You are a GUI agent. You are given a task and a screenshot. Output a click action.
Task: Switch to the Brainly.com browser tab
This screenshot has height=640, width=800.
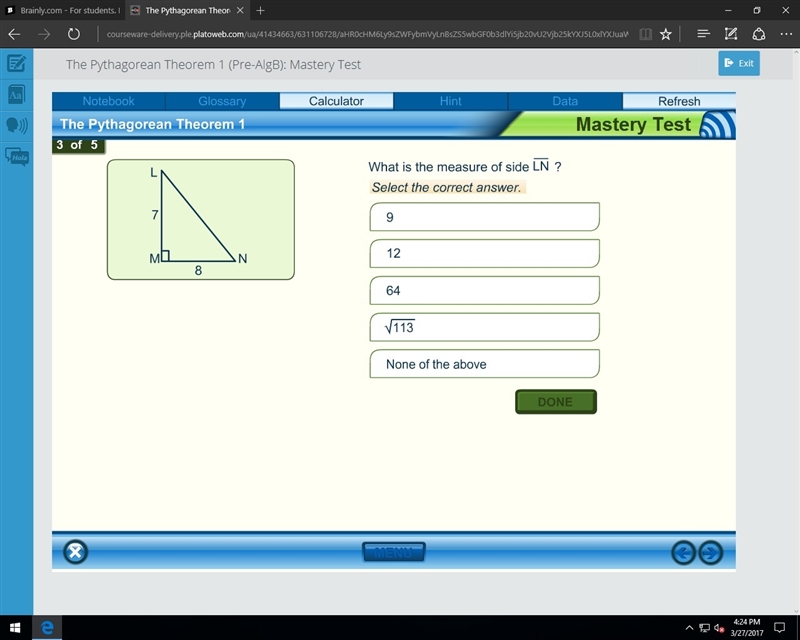tap(63, 10)
